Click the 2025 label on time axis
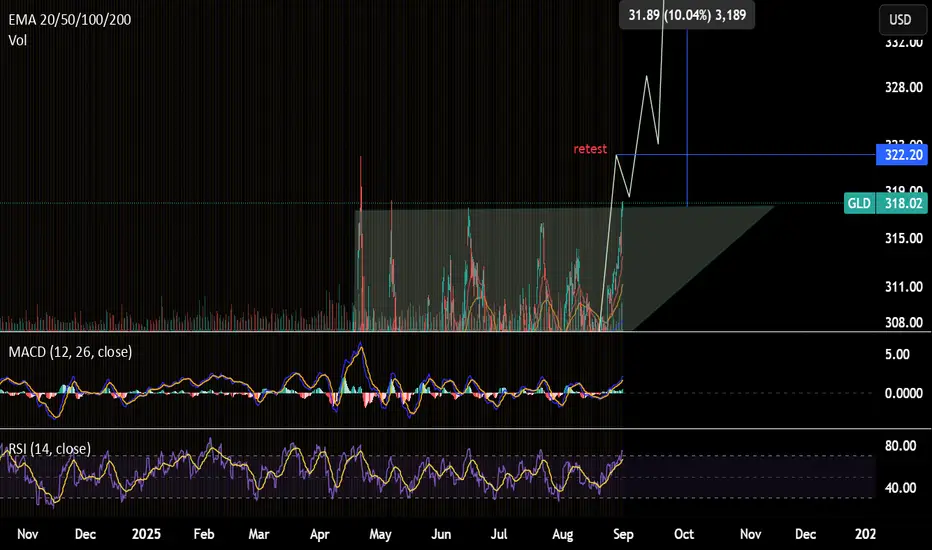The width and height of the screenshot is (932, 550). pos(146,534)
